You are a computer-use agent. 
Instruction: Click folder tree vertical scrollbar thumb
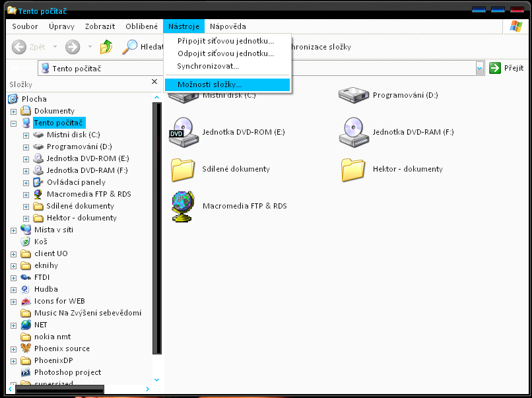point(157,228)
